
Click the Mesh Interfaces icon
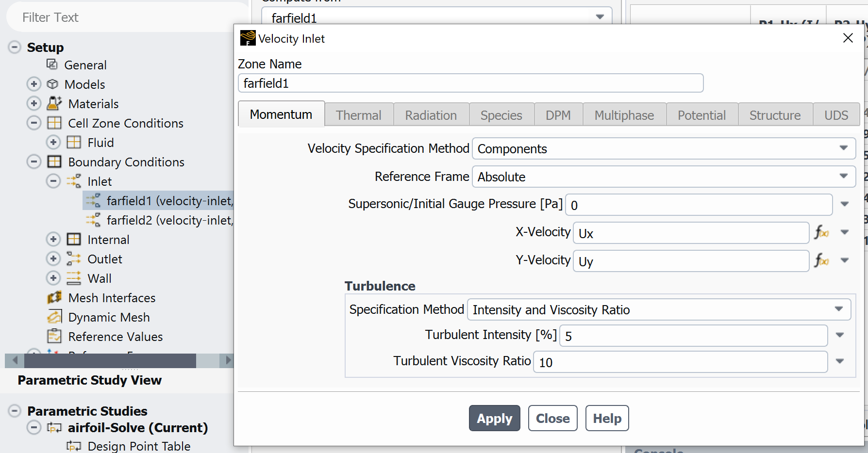coord(54,297)
